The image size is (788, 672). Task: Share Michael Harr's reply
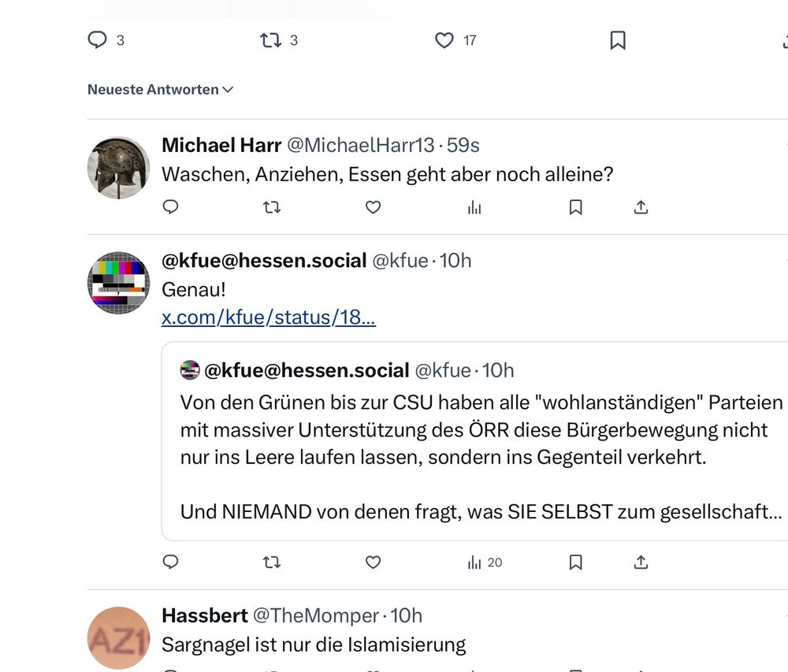641,207
